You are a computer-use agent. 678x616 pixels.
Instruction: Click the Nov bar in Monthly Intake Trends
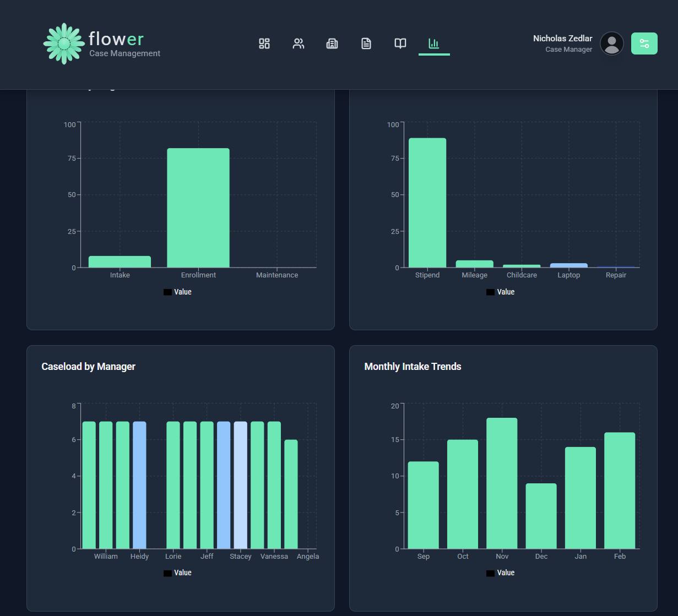pos(502,483)
